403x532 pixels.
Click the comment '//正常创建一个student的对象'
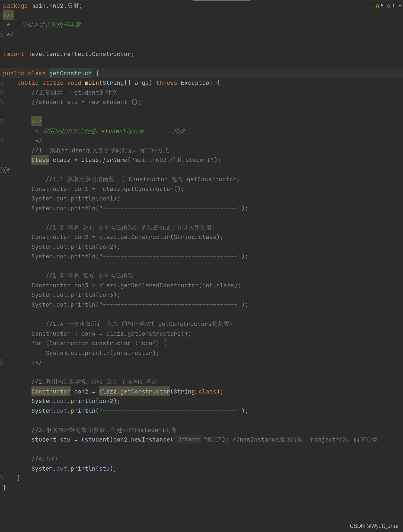[74, 93]
